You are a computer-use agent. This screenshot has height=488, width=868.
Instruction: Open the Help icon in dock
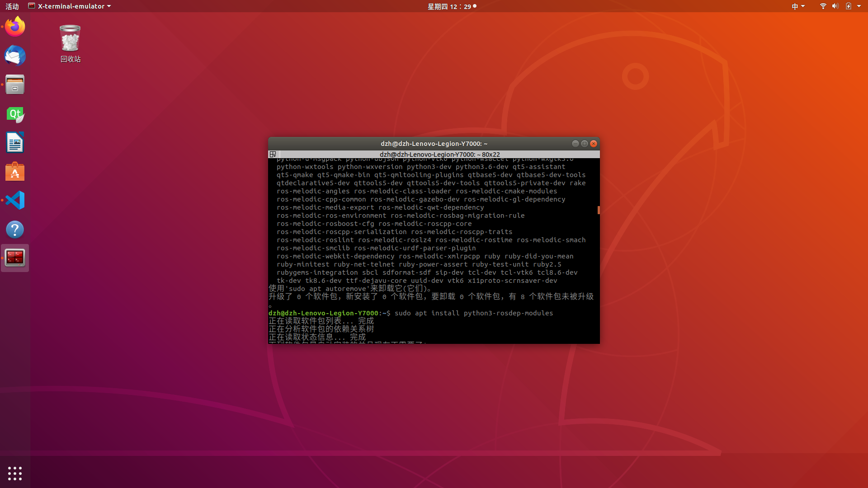(15, 230)
